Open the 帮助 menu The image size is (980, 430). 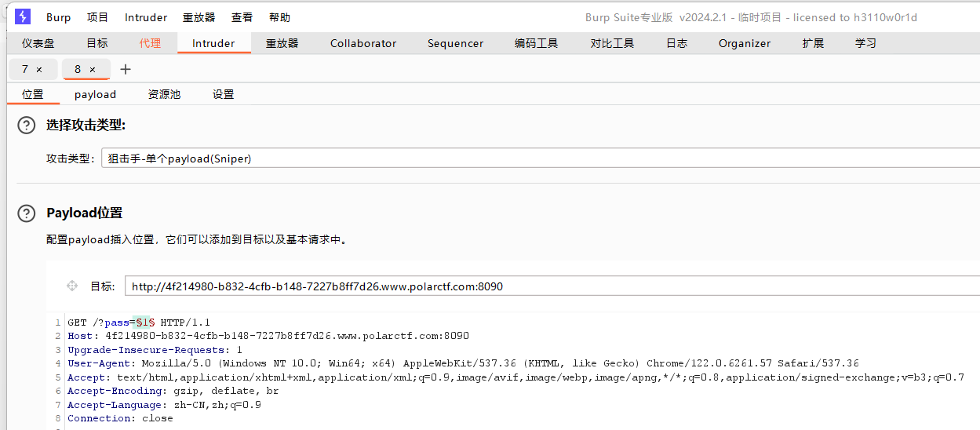279,17
